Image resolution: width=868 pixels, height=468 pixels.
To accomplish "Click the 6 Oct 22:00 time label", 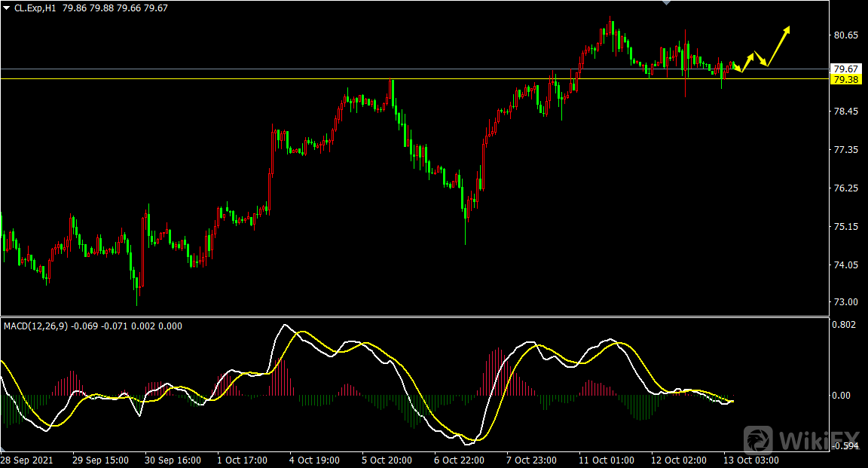I will [460, 460].
